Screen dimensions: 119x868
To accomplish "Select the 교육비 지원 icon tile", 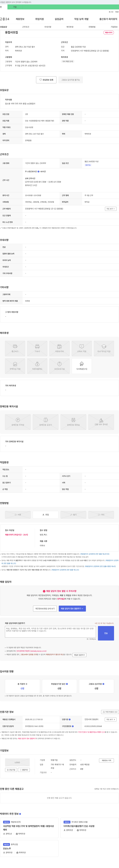I will point(82,348).
